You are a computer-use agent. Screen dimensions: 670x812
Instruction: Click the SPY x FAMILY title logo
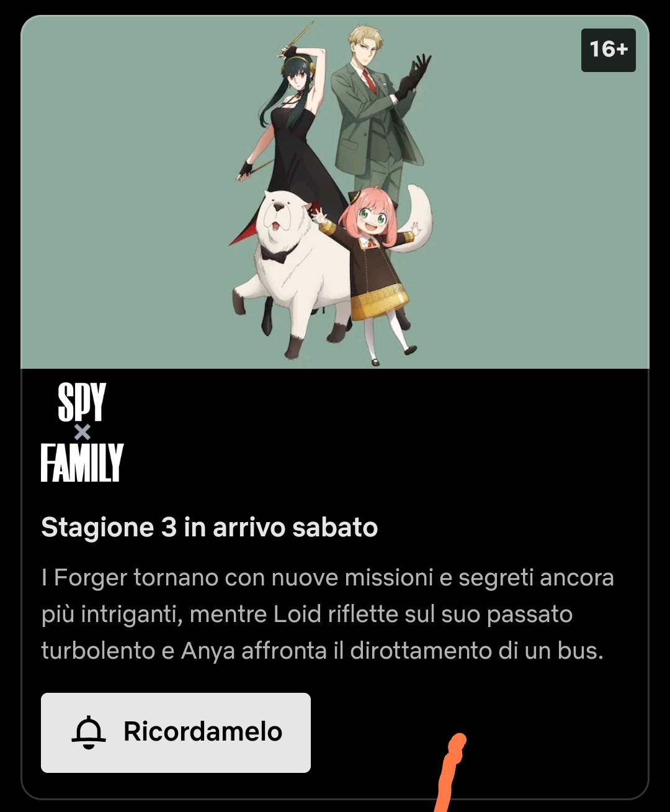83,432
